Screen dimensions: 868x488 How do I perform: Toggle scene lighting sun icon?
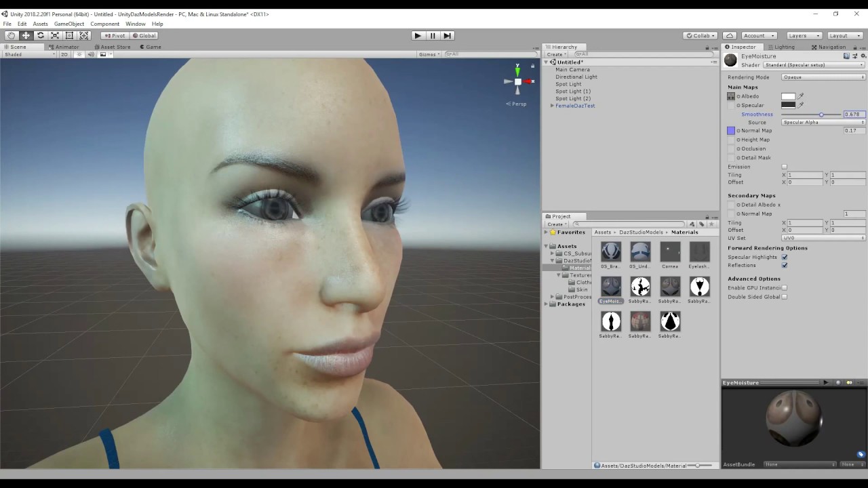click(79, 54)
